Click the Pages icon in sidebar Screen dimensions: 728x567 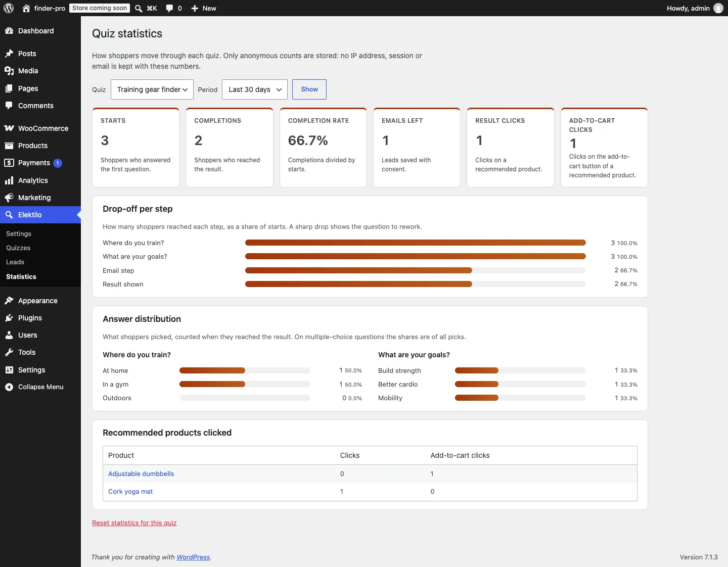tap(9, 88)
